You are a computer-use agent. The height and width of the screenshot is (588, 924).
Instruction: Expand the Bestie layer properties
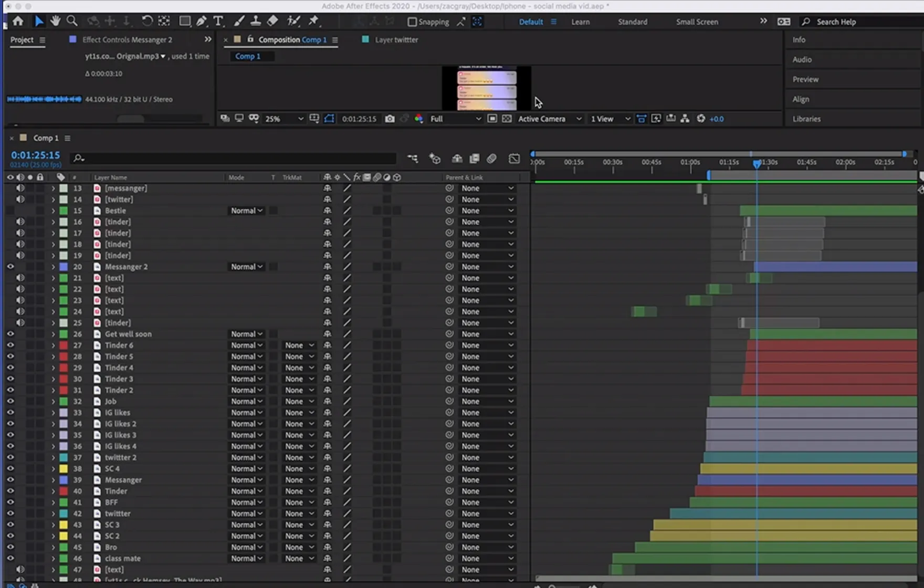click(x=53, y=211)
